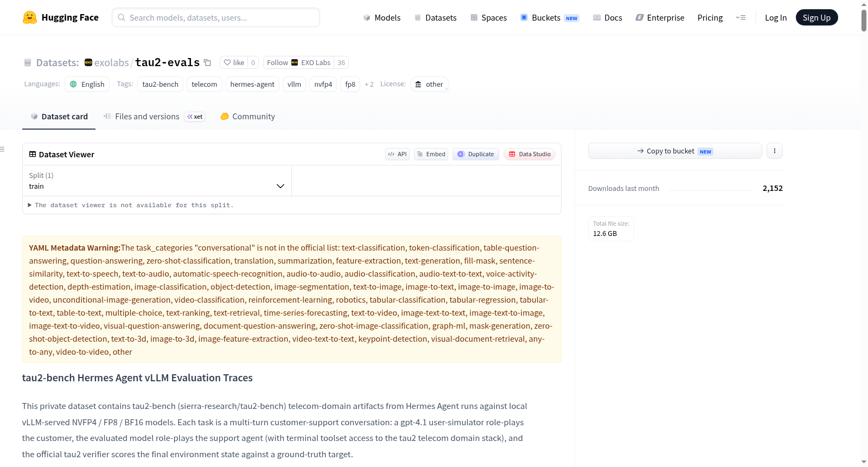Like the tau2-evals dataset
The width and height of the screenshot is (868, 467).
(234, 62)
